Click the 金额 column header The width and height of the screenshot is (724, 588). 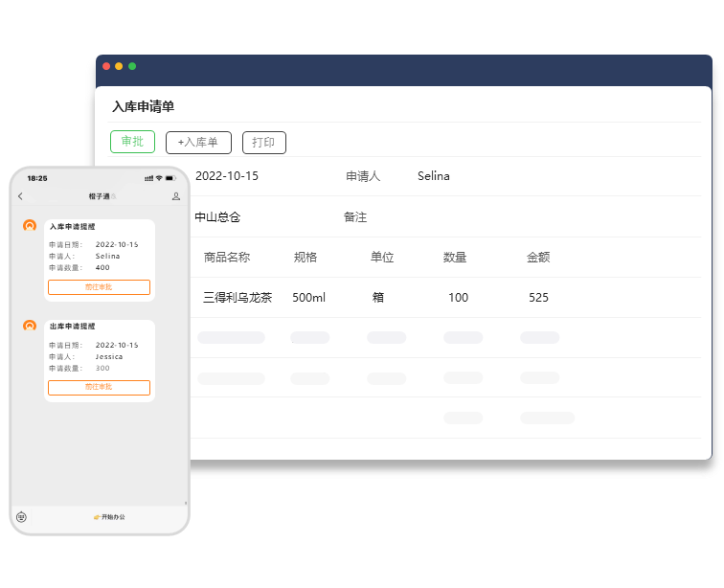[538, 258]
